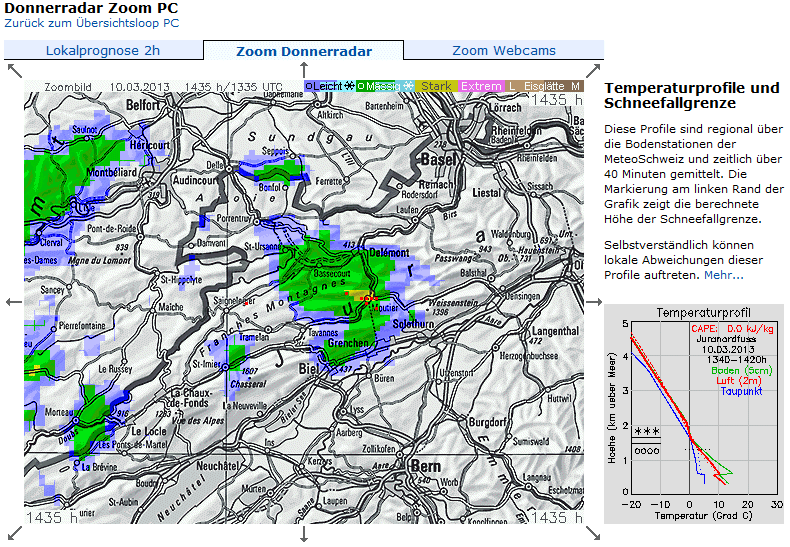
Task: Click the Stark legend color swatch
Action: tap(436, 87)
